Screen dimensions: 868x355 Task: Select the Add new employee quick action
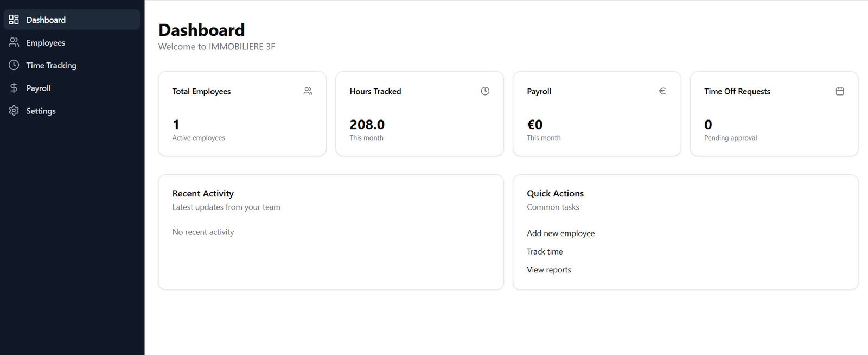[560, 233]
